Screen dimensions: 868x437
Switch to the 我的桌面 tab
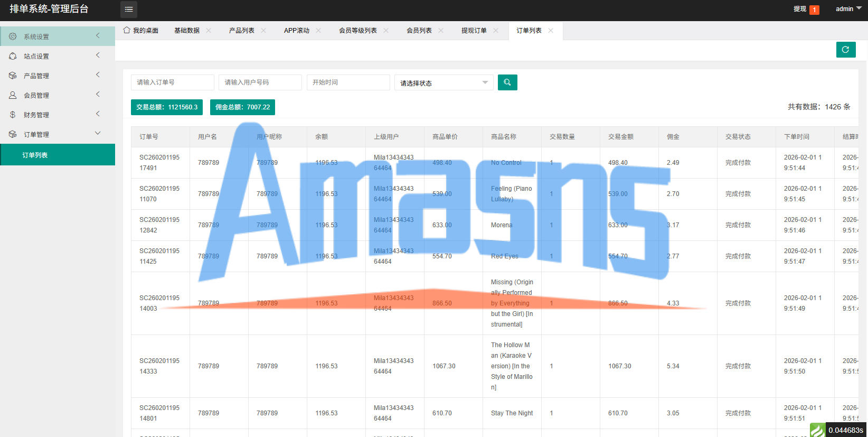coord(141,31)
